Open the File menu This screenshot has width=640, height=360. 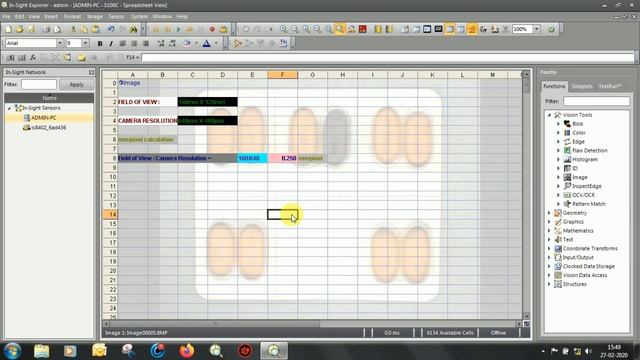pyautogui.click(x=6, y=17)
